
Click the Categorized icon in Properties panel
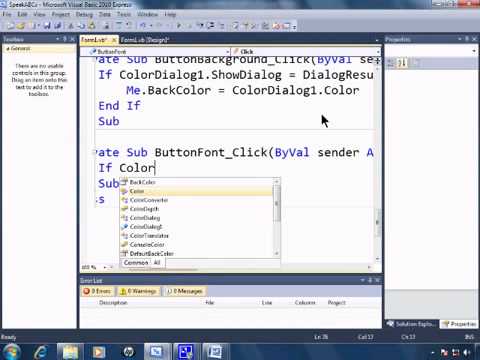pos(391,62)
